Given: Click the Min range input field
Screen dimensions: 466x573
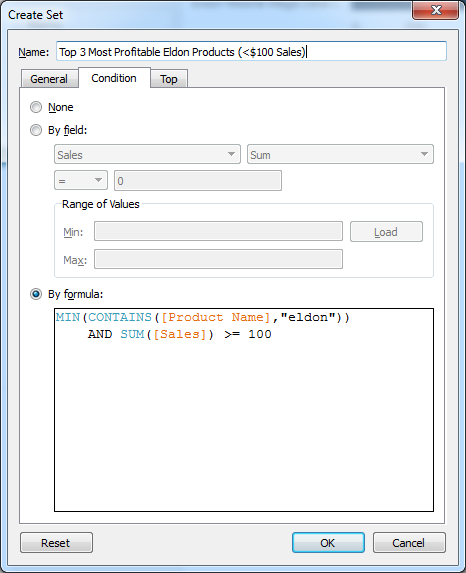Looking at the screenshot, I should point(218,231).
